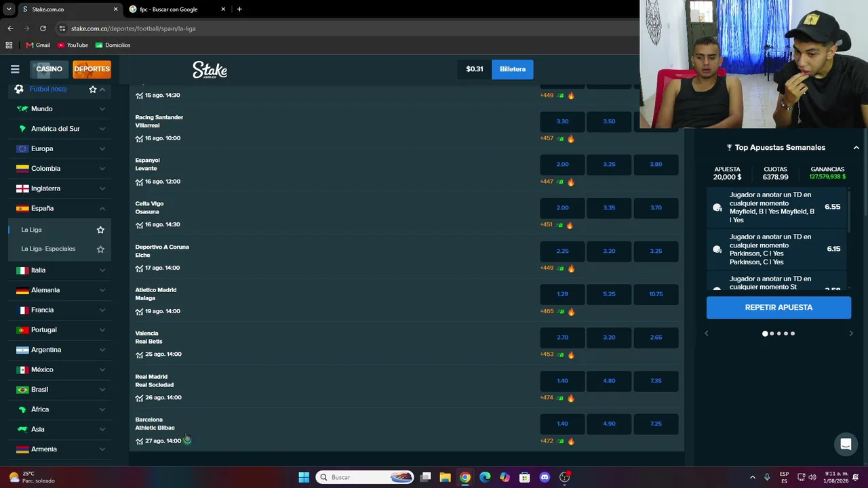Image resolution: width=868 pixels, height=488 pixels.
Task: Click fire icon in Valencia vs Real Betis row
Action: coord(571,354)
